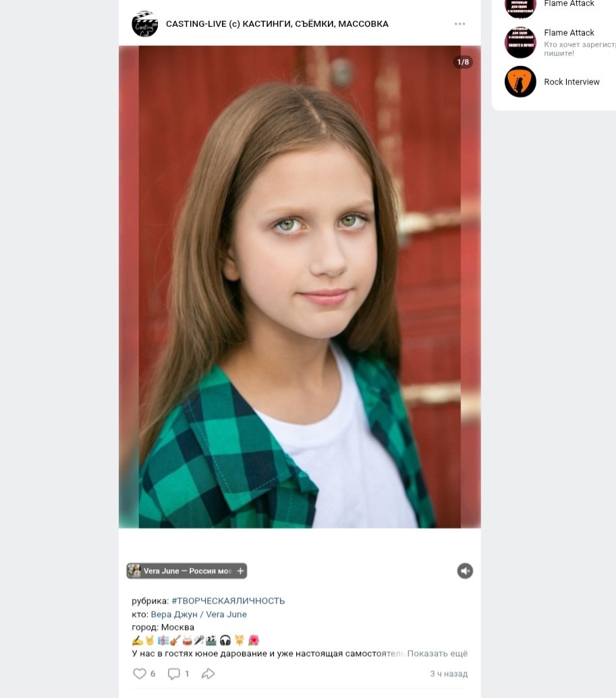Open the topmost Flame Attack avatar

click(520, 8)
